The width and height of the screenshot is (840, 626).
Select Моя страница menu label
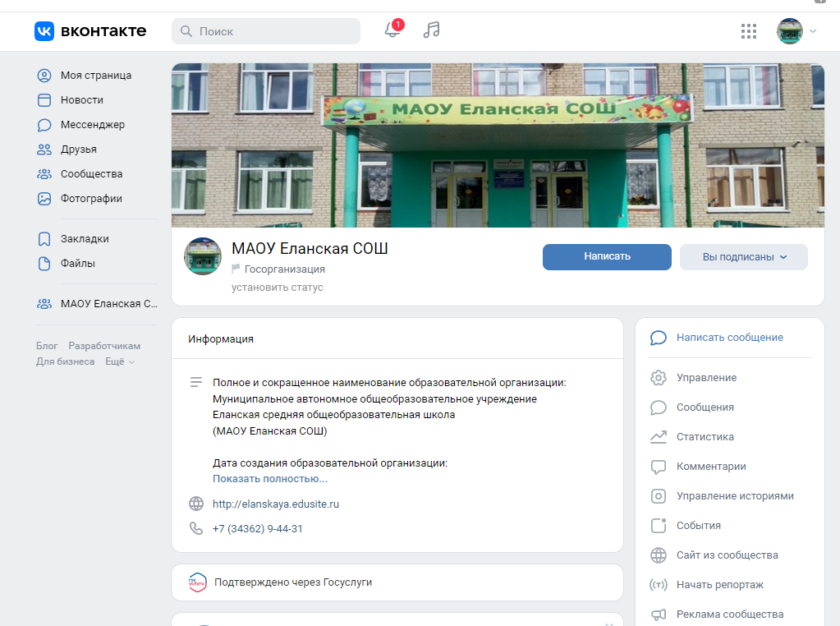tap(96, 76)
